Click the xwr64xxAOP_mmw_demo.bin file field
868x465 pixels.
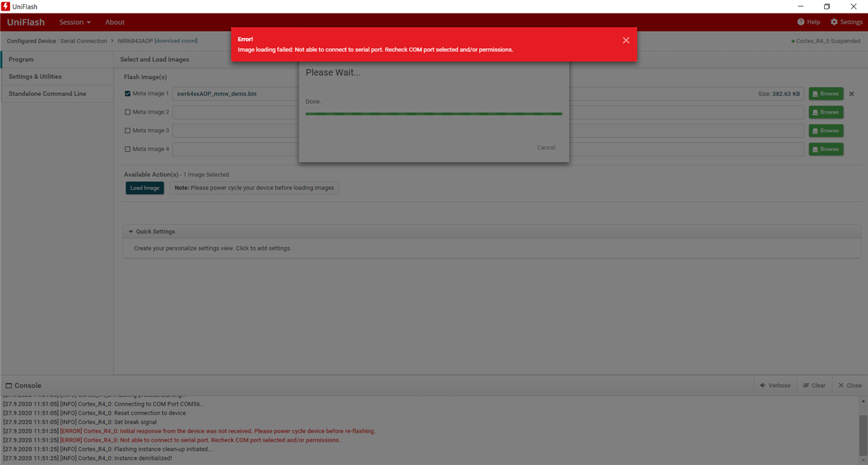[x=488, y=94]
